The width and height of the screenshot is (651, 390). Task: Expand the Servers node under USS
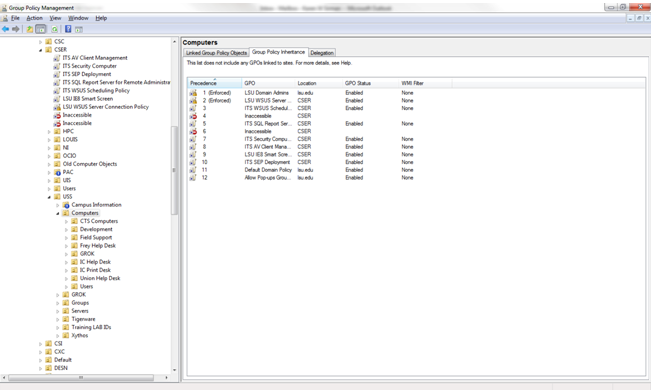tap(58, 311)
